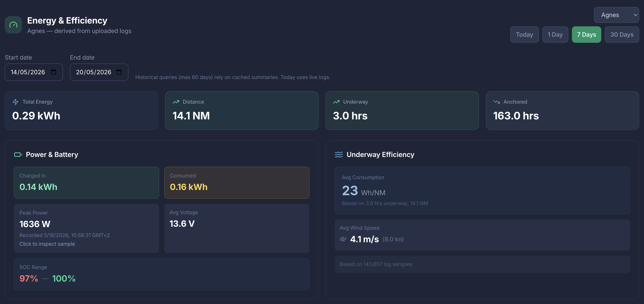Click the 'Historical queries (max 60 days)' note

(x=232, y=77)
